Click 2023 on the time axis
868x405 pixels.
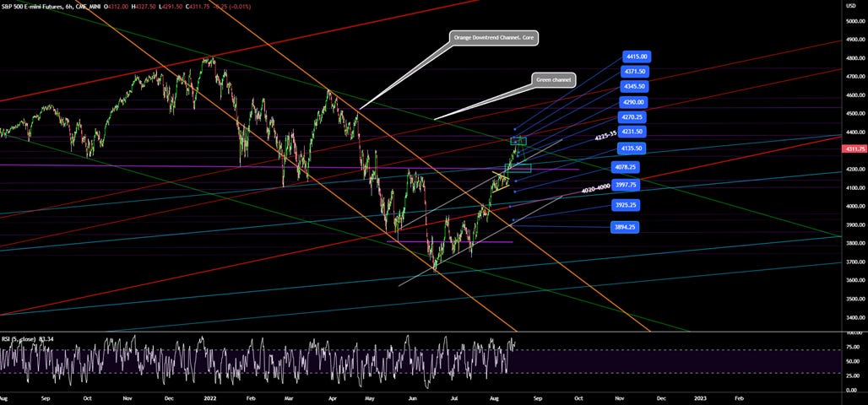[700, 397]
